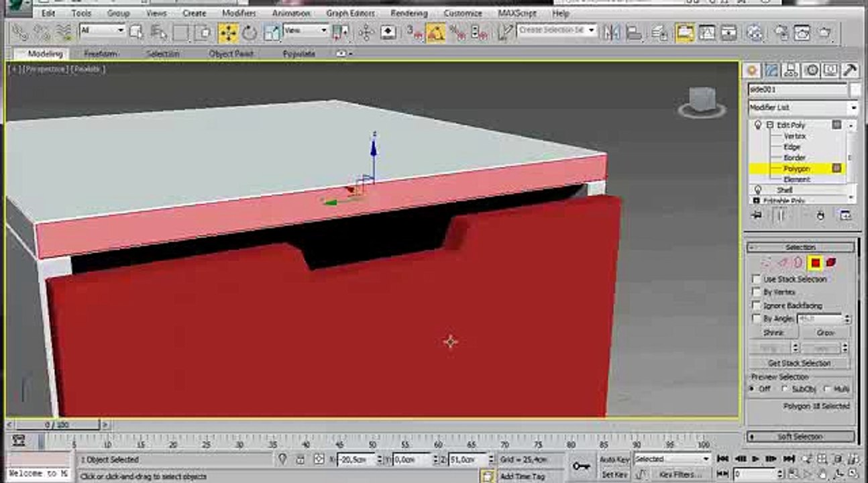Enable Ignore Backfacing checkbox
This screenshot has height=483, width=868.
(x=757, y=306)
